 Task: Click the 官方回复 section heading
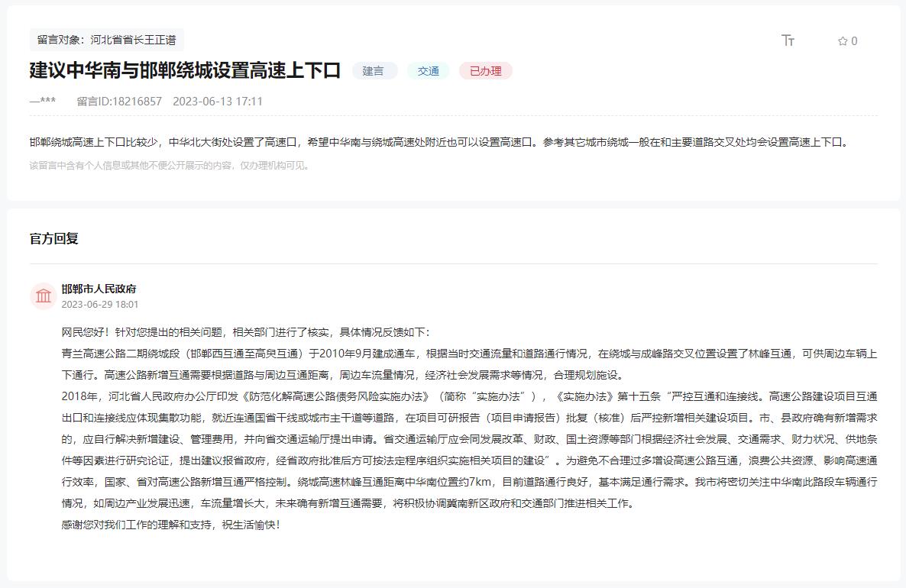point(54,238)
